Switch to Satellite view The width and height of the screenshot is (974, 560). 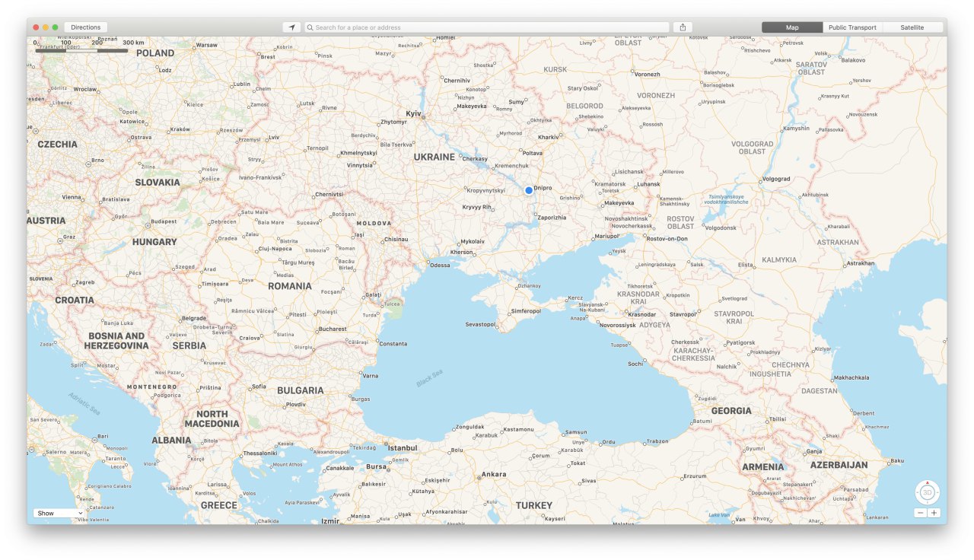pyautogui.click(x=912, y=27)
